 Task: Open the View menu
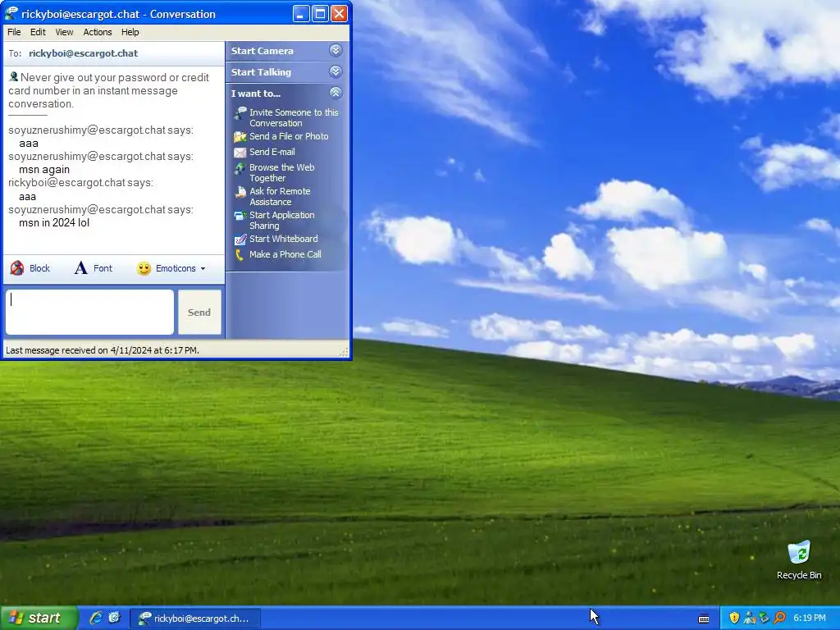point(64,32)
